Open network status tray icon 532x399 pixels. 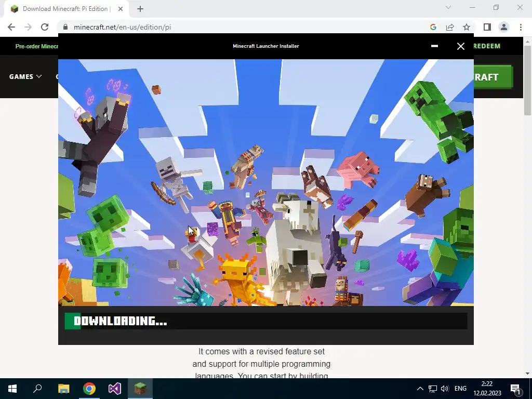(x=432, y=389)
